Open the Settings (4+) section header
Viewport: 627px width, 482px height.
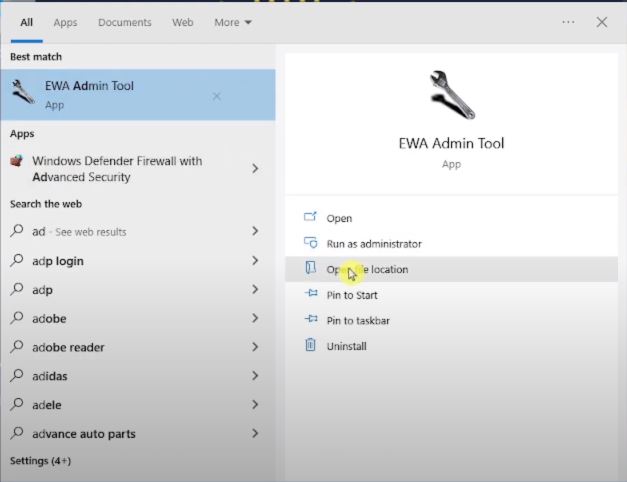point(40,461)
